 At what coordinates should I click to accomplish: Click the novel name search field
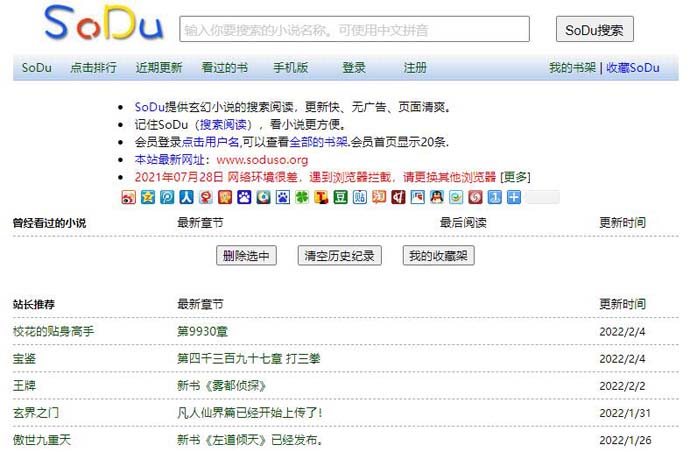point(354,29)
